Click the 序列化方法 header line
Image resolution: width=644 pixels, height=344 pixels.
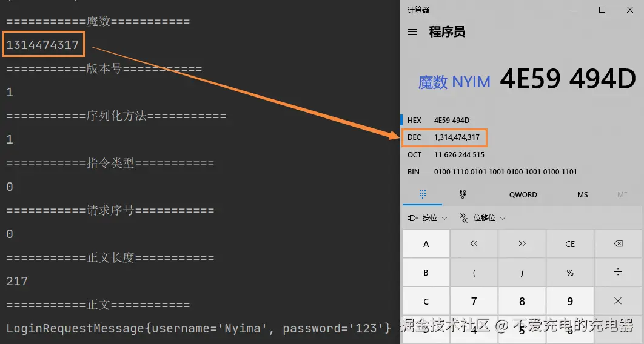click(x=116, y=116)
